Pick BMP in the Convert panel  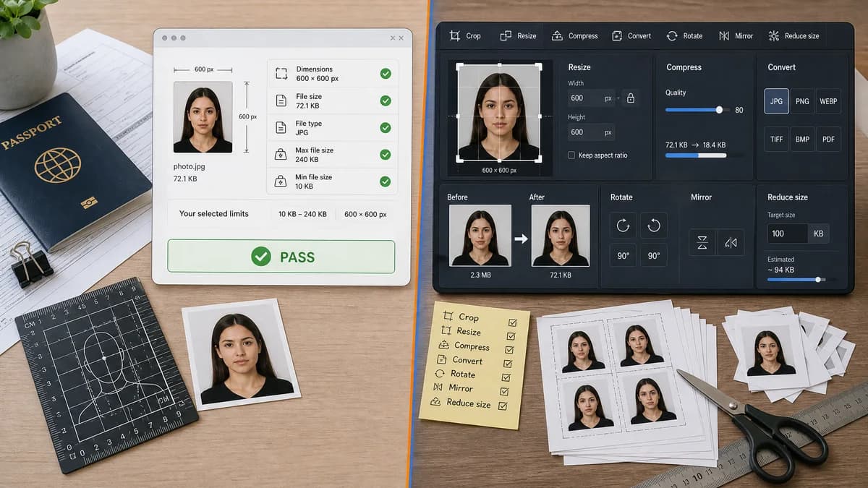click(x=802, y=139)
